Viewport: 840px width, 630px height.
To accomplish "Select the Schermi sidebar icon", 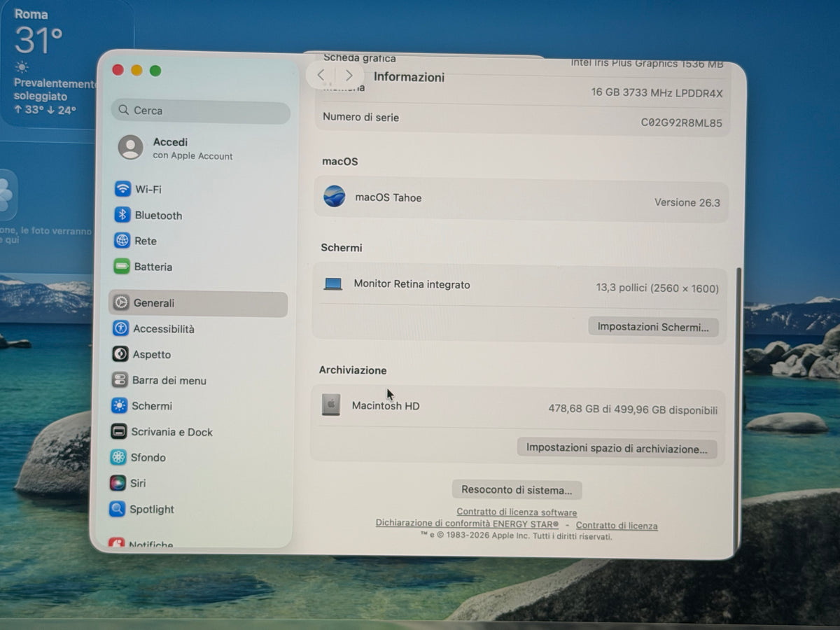I will pos(120,406).
